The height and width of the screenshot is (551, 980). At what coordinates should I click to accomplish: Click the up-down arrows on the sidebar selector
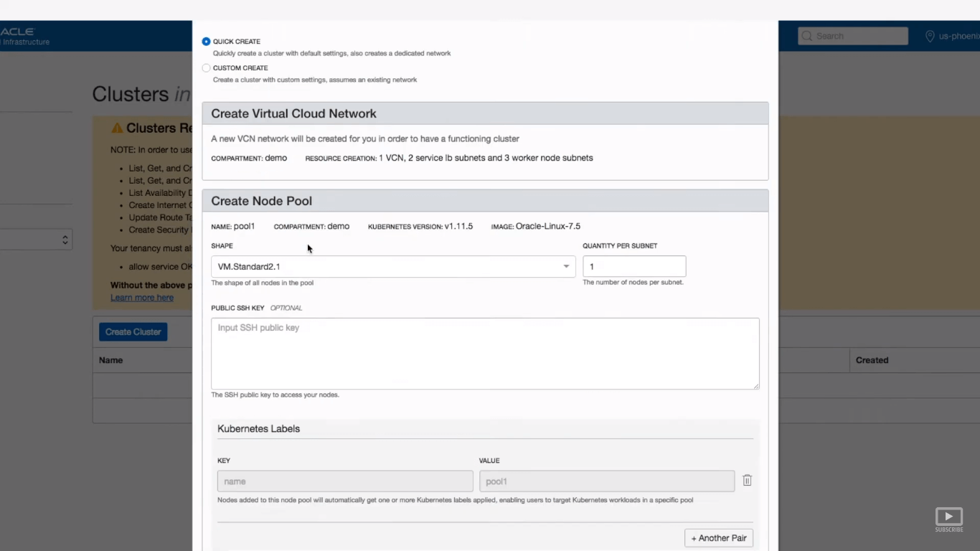[x=65, y=239]
